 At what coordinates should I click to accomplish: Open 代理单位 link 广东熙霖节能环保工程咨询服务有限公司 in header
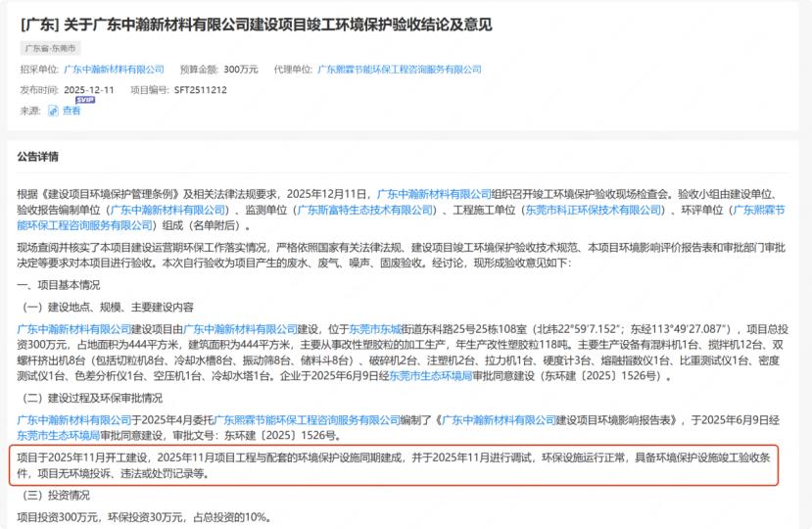[x=400, y=70]
